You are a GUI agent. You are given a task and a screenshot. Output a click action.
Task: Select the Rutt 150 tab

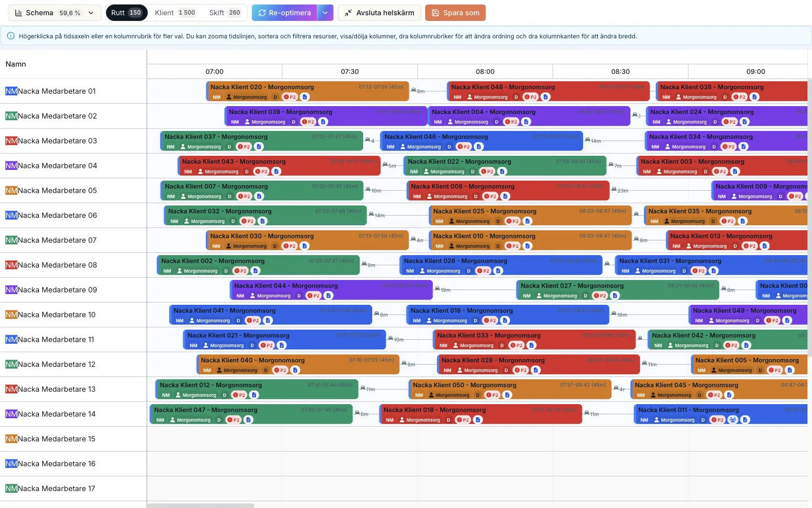click(x=127, y=12)
